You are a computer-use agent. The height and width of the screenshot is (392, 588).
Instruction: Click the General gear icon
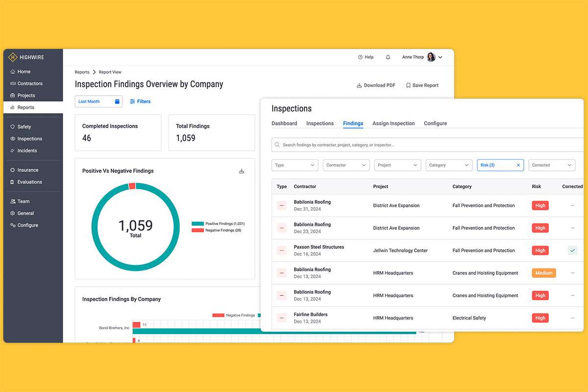[x=13, y=213]
